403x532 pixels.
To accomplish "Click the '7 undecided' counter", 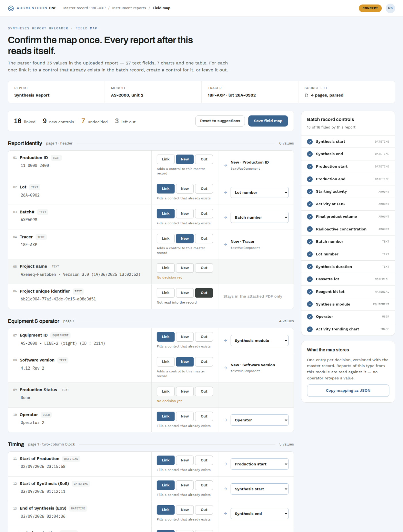I will 94,121.
